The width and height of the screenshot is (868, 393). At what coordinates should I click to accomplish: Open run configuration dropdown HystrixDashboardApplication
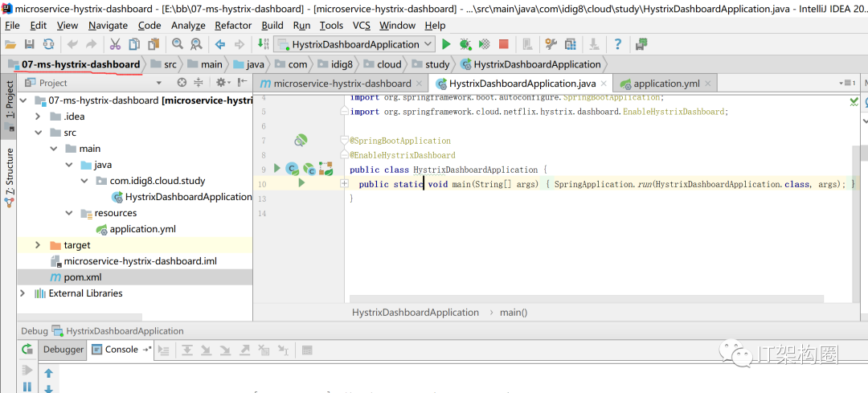355,44
